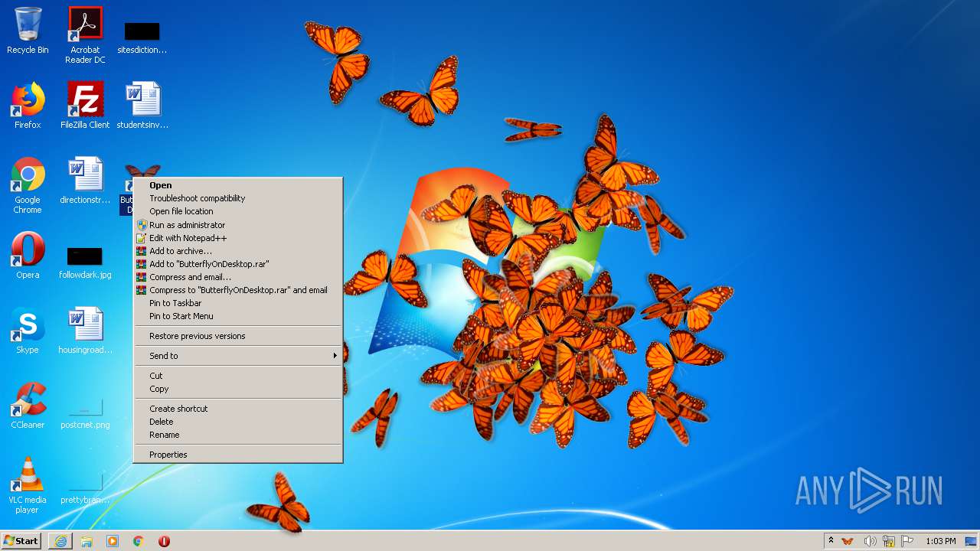Select Add to archive... option
The height and width of the screenshot is (551, 980).
[x=237, y=251]
